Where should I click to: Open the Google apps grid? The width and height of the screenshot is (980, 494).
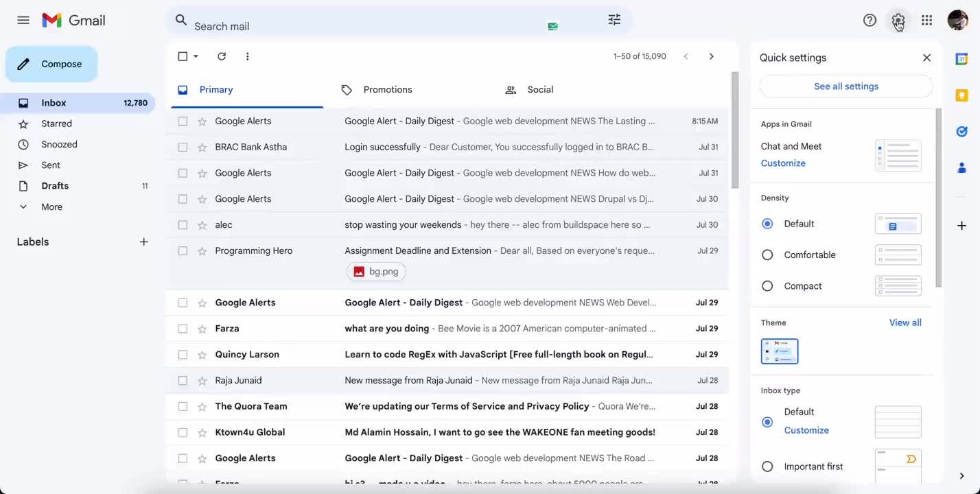[x=926, y=20]
